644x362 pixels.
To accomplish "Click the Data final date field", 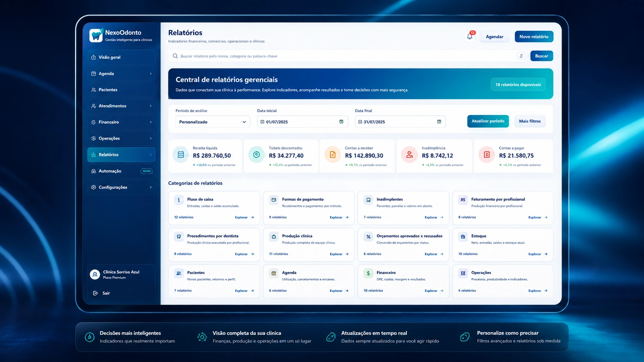I will [400, 122].
